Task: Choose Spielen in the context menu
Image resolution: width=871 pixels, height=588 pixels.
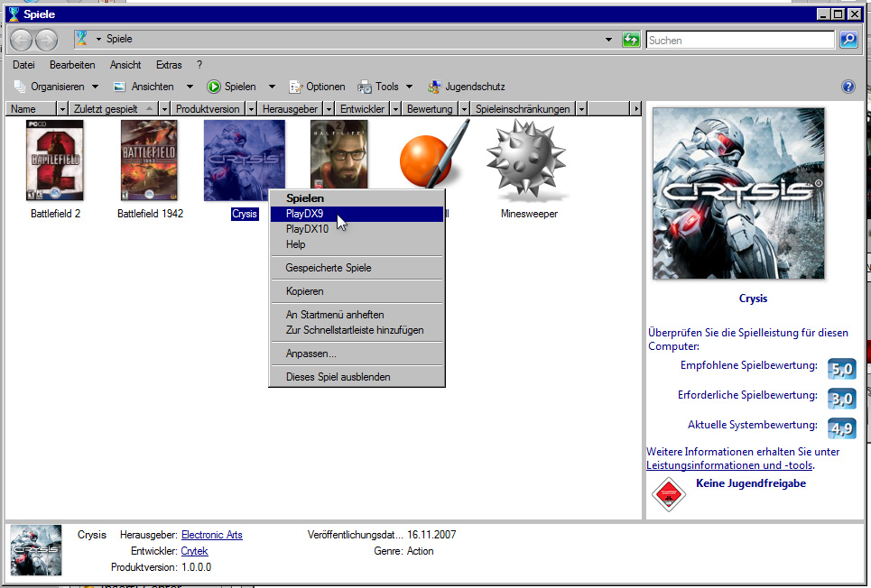Action: point(357,198)
